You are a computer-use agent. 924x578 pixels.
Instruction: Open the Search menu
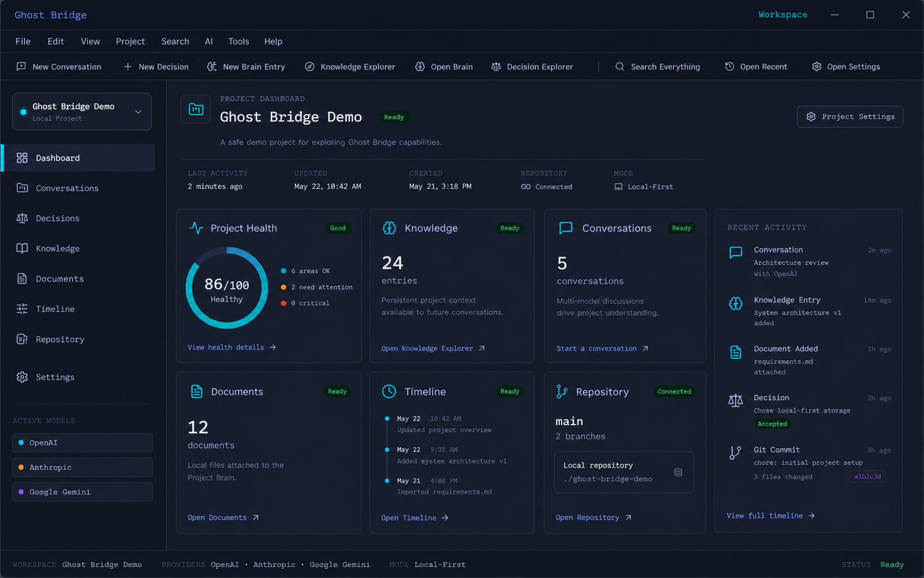pos(175,41)
